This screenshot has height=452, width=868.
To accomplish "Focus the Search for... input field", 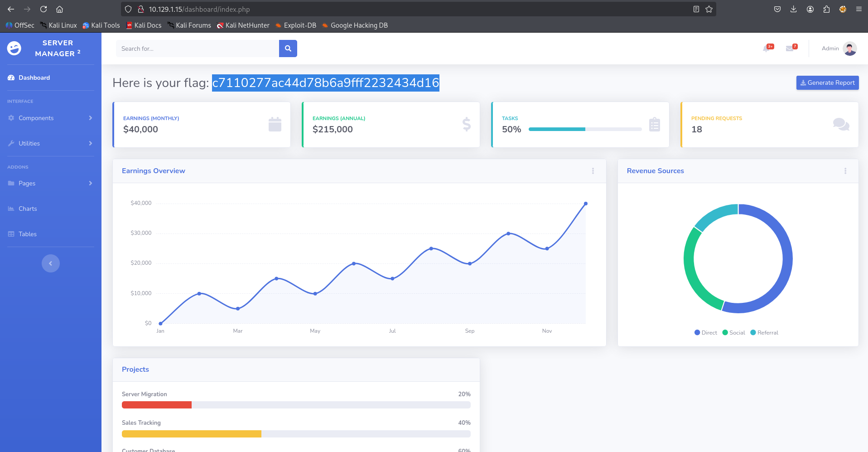I will pos(197,49).
